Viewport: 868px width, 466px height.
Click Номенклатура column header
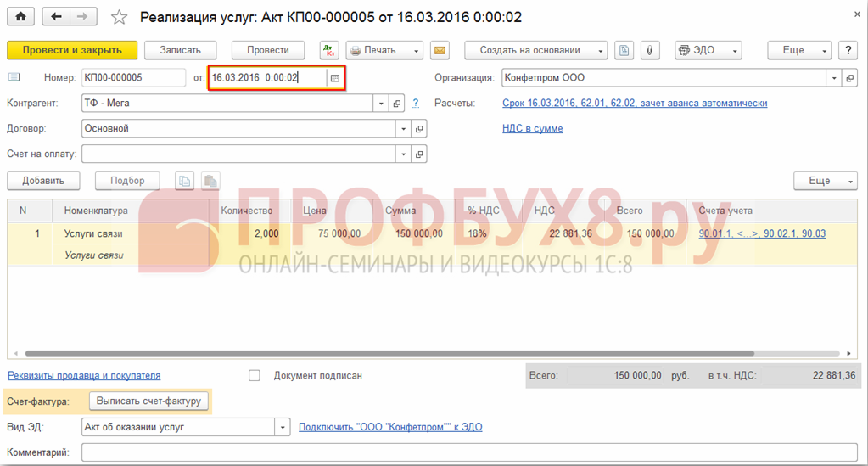pyautogui.click(x=131, y=211)
